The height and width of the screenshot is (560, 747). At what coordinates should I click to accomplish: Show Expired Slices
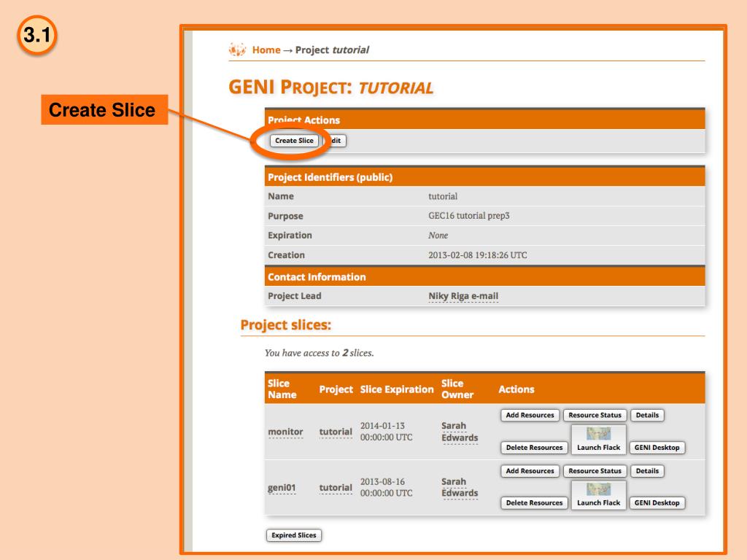(293, 535)
